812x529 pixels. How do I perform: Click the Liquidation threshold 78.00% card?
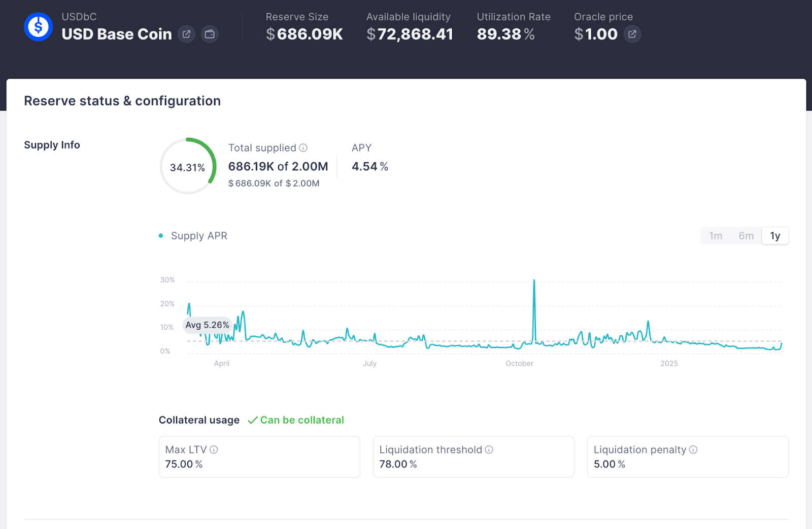pos(473,456)
